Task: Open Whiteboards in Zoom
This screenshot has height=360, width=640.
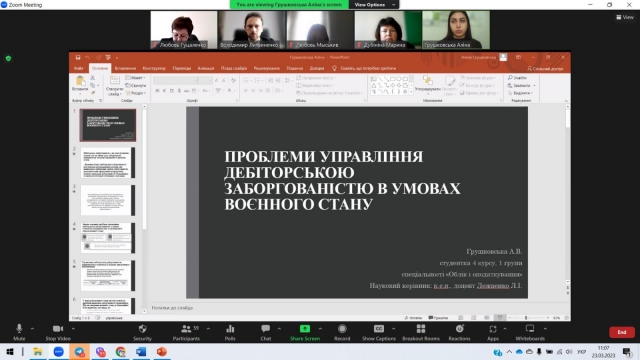Action: click(x=530, y=332)
